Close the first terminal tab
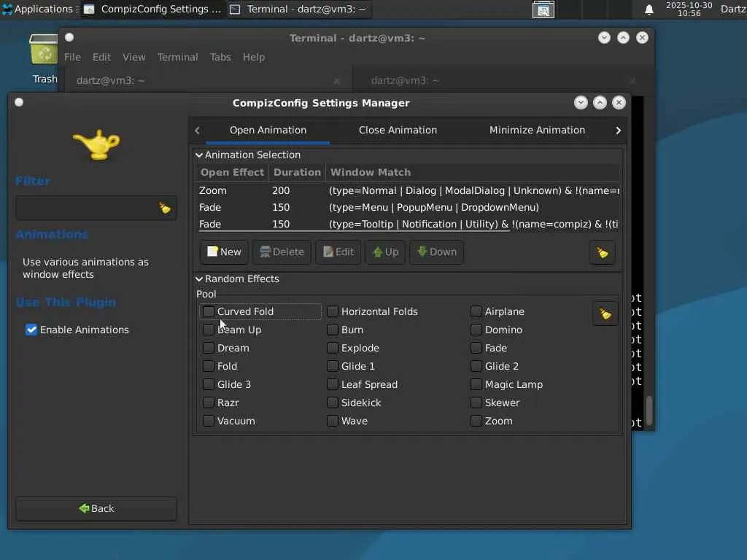Image resolution: width=747 pixels, height=560 pixels. [337, 81]
